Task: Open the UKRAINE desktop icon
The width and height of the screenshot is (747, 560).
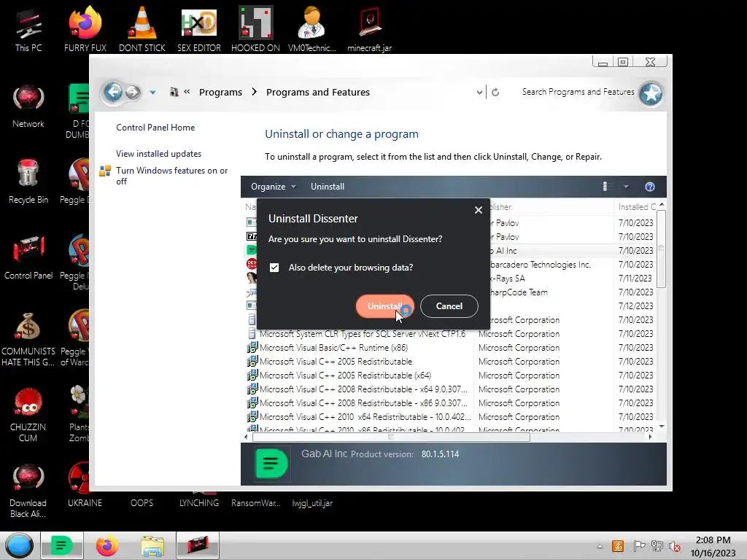Action: pyautogui.click(x=85, y=485)
